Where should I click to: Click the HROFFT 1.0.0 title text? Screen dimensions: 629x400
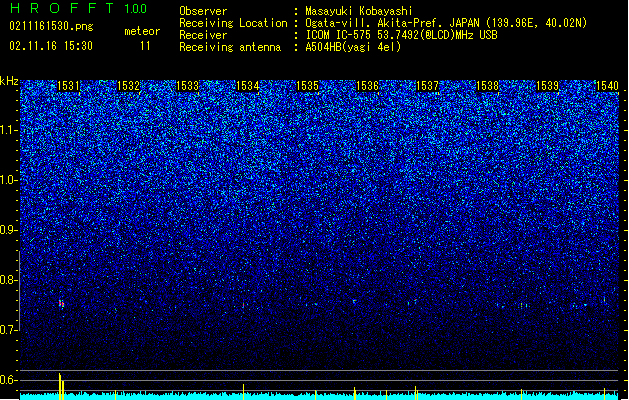pyautogui.click(x=78, y=8)
